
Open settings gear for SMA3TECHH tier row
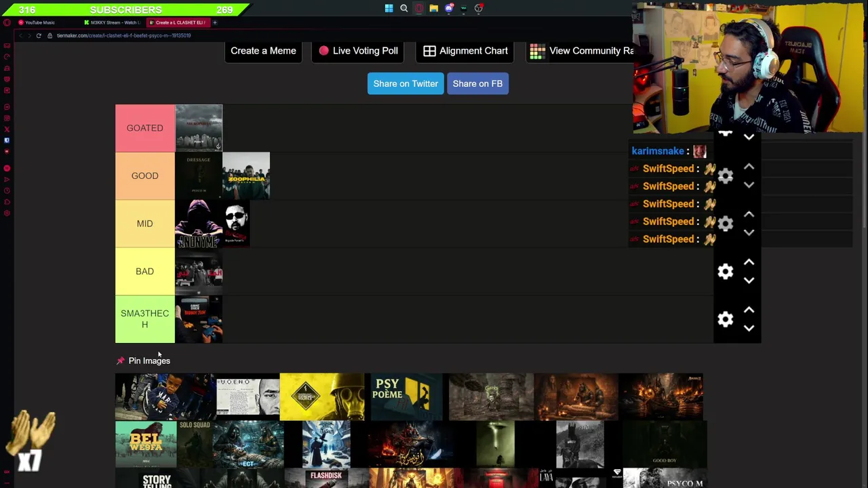click(x=726, y=319)
